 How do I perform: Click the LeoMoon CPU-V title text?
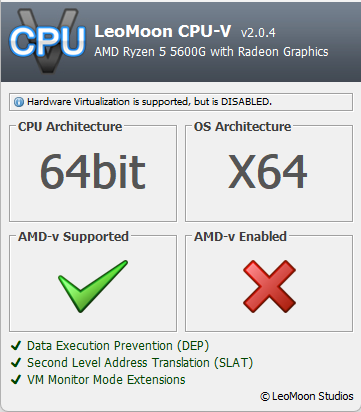click(x=163, y=31)
